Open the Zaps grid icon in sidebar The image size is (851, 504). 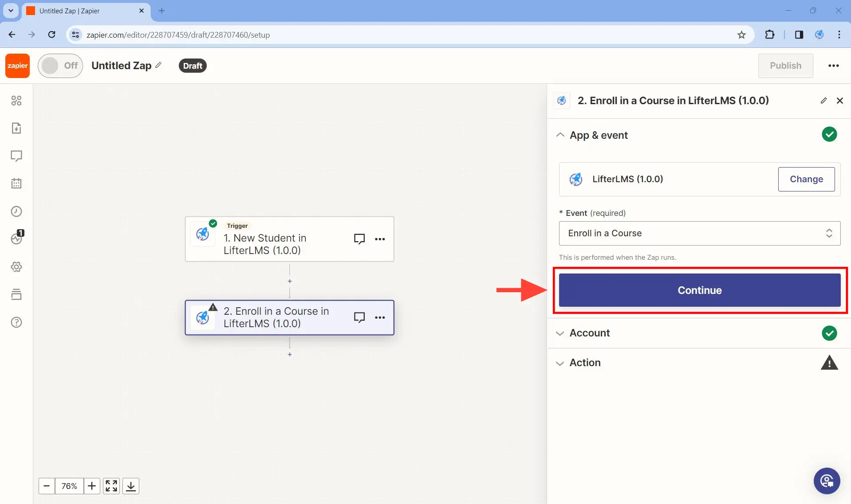pyautogui.click(x=16, y=101)
